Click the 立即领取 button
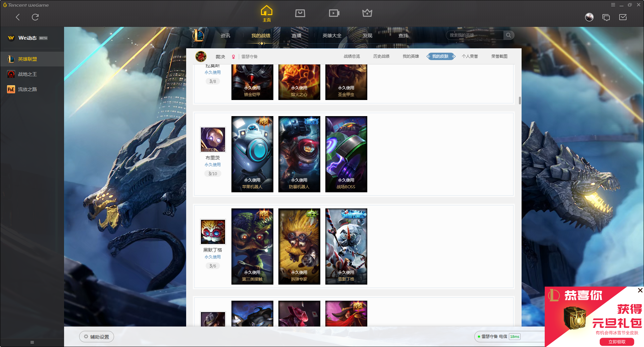This screenshot has width=644, height=347. coord(617,342)
